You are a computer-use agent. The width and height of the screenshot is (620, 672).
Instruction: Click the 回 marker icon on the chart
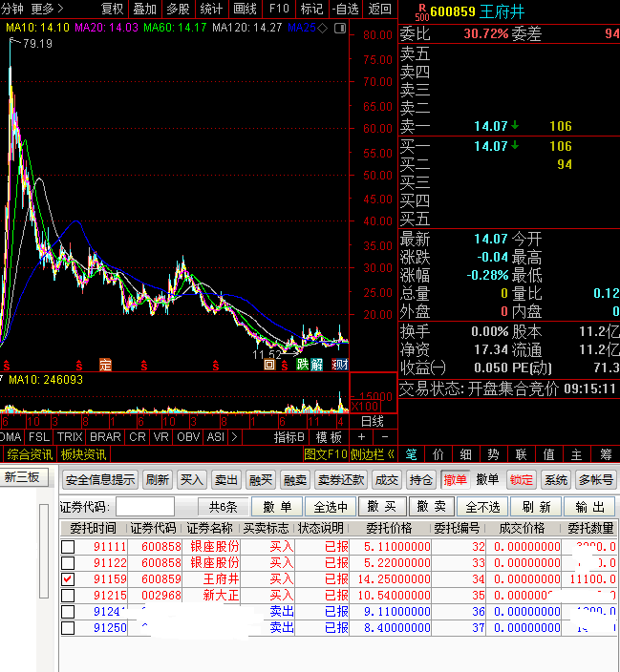click(x=269, y=365)
